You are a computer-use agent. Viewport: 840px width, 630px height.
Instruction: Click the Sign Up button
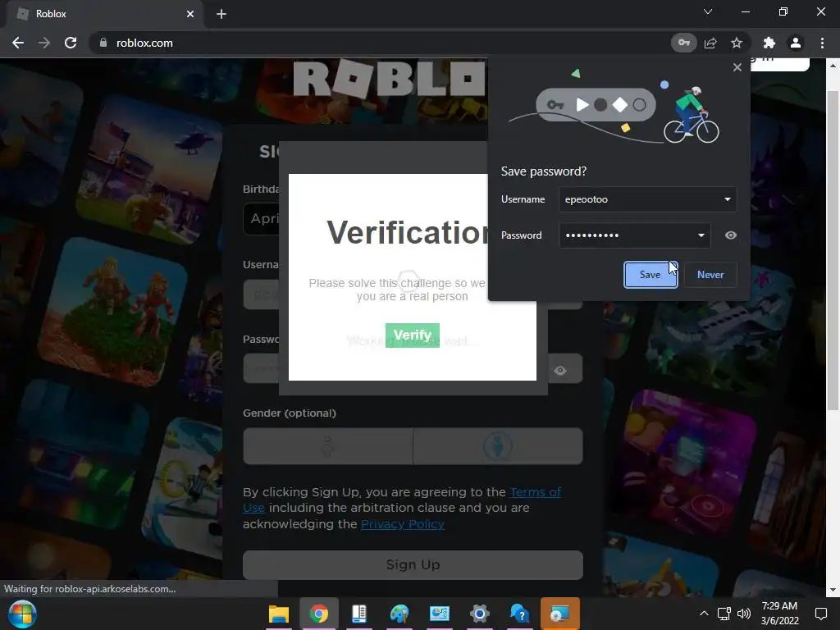pos(413,564)
